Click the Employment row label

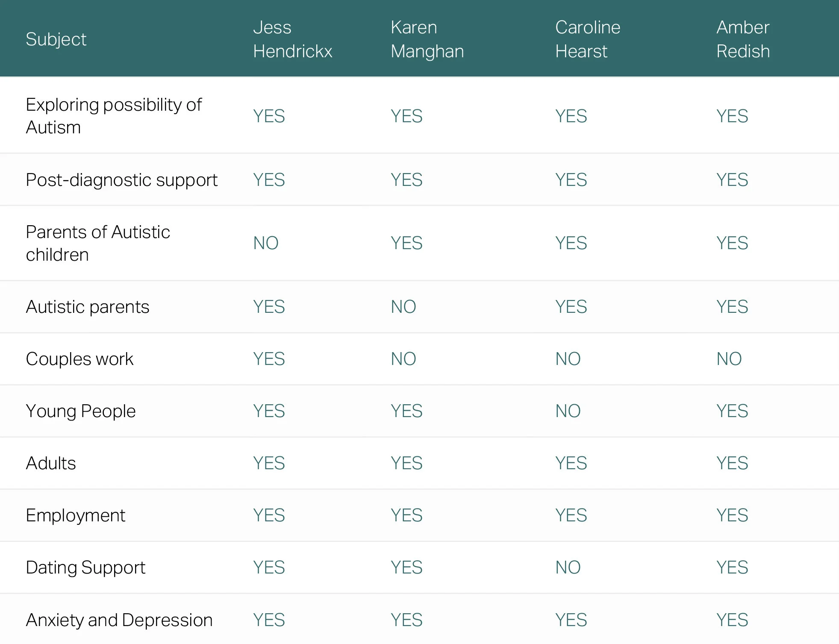tap(76, 515)
